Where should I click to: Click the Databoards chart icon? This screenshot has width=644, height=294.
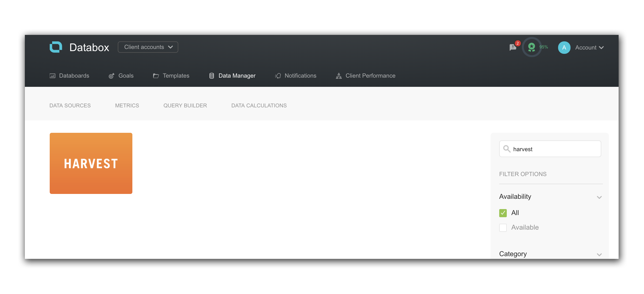[52, 76]
